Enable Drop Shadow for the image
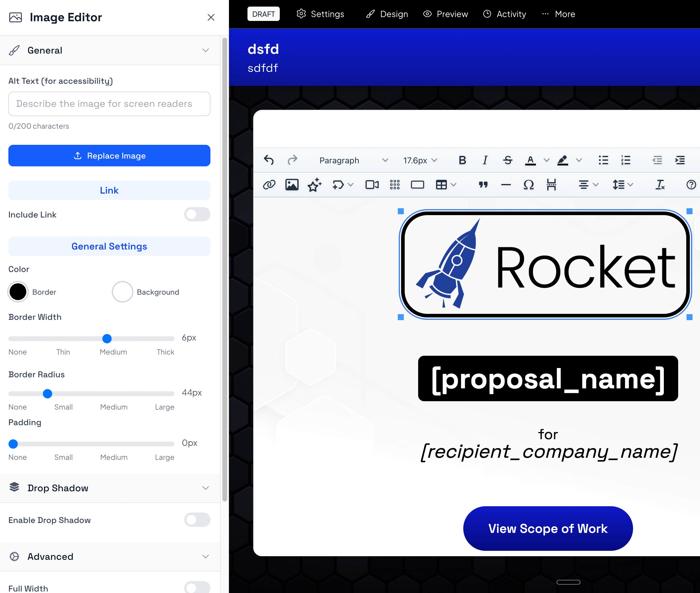700x593 pixels. pyautogui.click(x=197, y=520)
